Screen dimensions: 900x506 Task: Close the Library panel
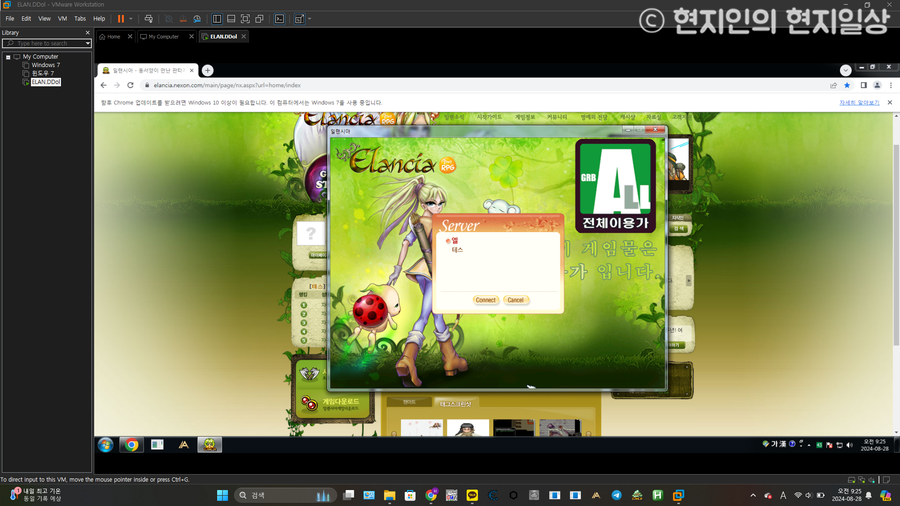87,33
